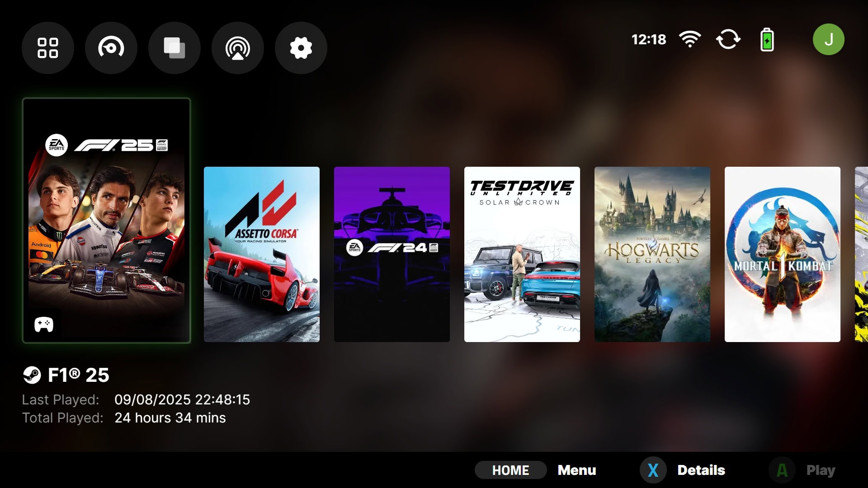Click the gaming dashboard circular icon
The height and width of the screenshot is (488, 868).
(x=111, y=48)
